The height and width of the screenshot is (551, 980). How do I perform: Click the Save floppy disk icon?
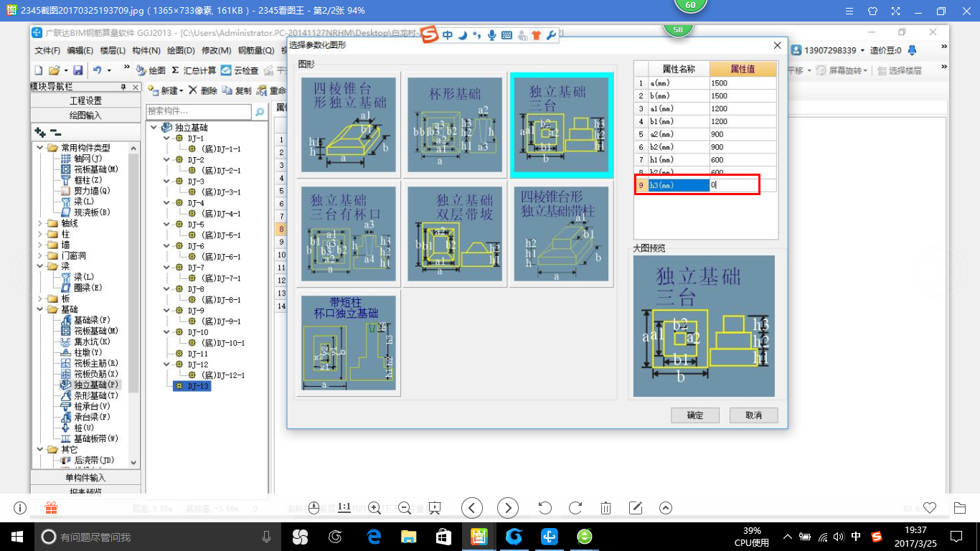coord(77,70)
